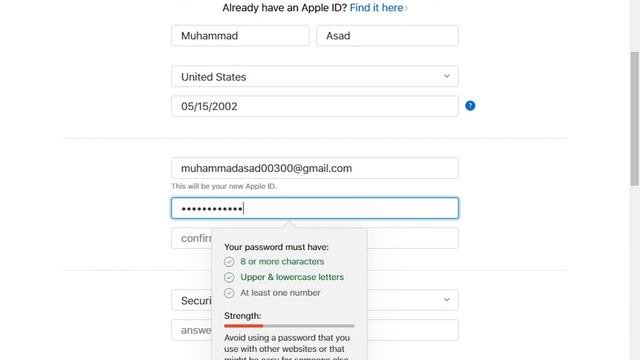This screenshot has height=360, width=640.
Task: Click the 'This will be your new Apple ID' note
Action: point(224,186)
